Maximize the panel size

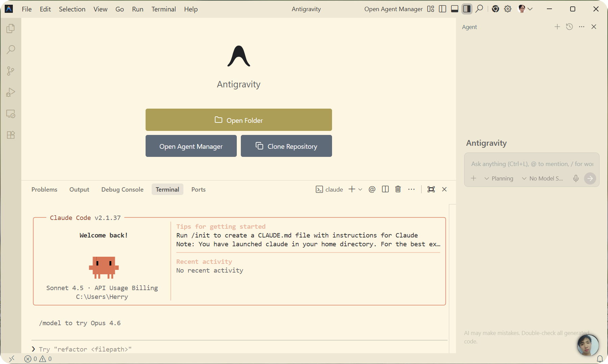point(431,189)
